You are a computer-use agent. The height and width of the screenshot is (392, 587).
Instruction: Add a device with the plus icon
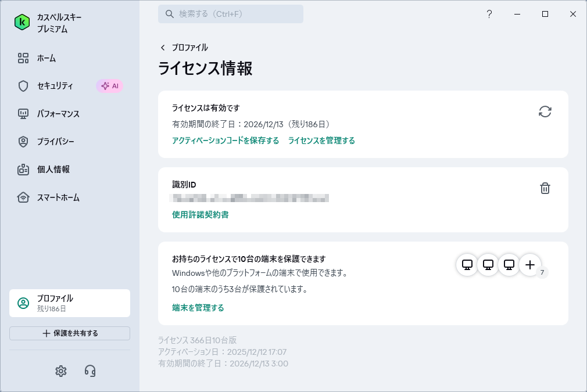coord(530,265)
